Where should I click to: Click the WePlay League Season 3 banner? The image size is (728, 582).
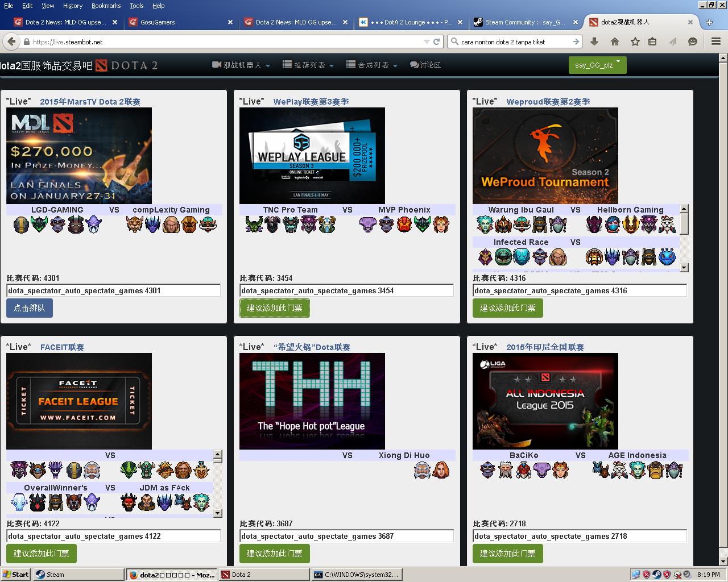[x=312, y=155]
